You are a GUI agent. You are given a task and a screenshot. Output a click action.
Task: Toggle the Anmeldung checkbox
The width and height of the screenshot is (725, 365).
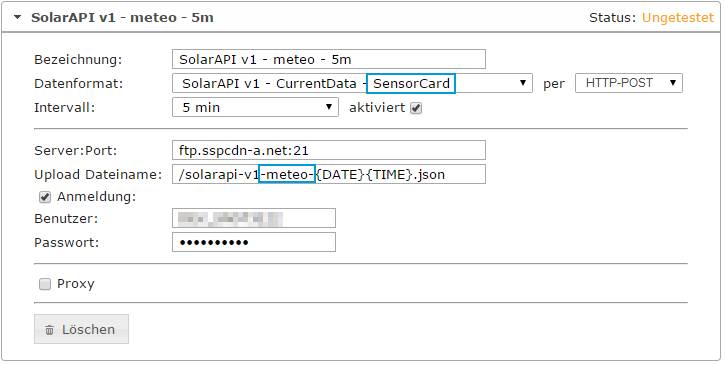pos(45,197)
